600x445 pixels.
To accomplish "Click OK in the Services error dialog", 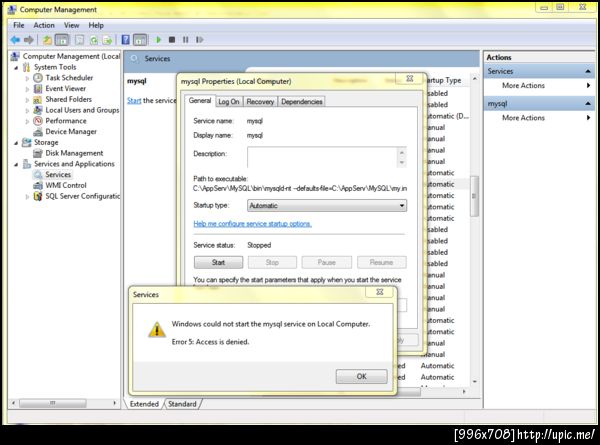I will point(362,376).
